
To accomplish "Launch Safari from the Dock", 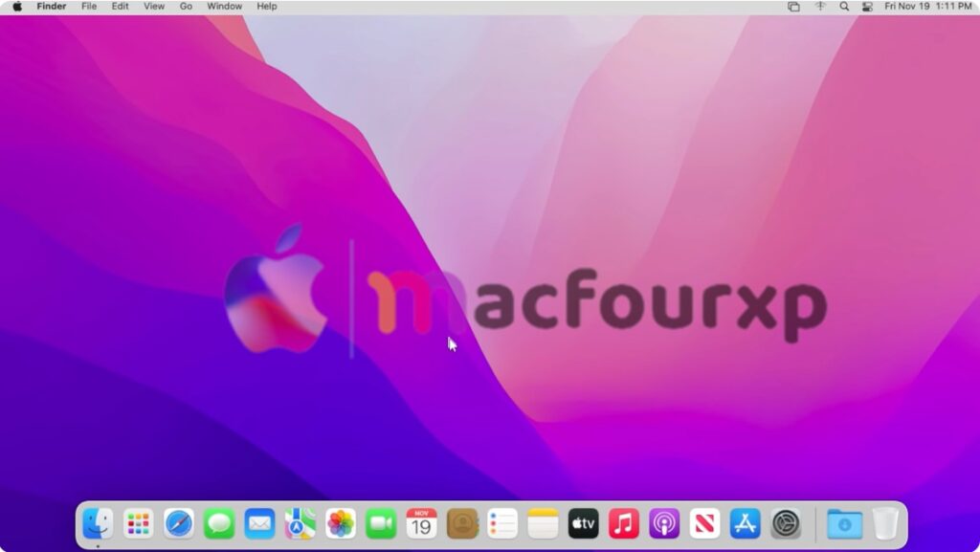I will [x=179, y=523].
